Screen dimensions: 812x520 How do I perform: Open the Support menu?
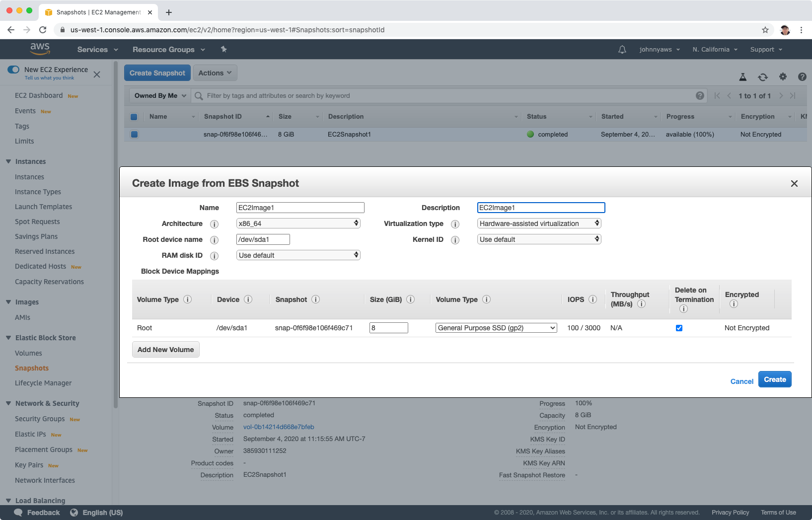click(x=766, y=50)
